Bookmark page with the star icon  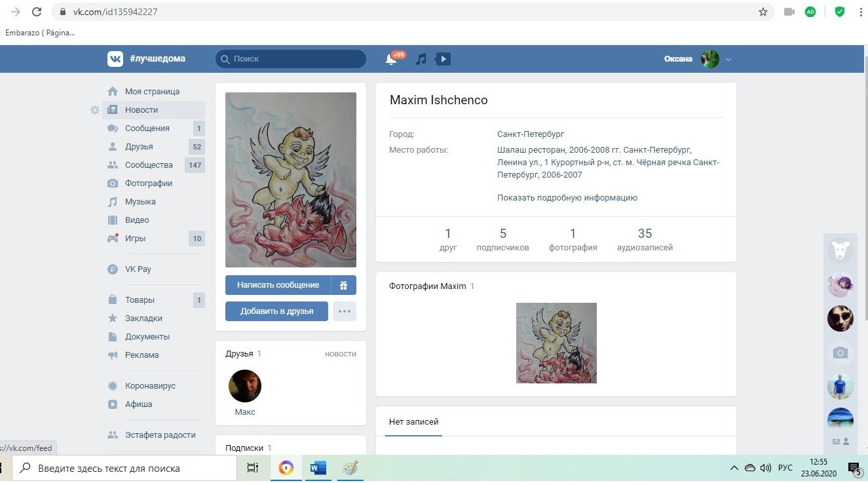pyautogui.click(x=763, y=12)
